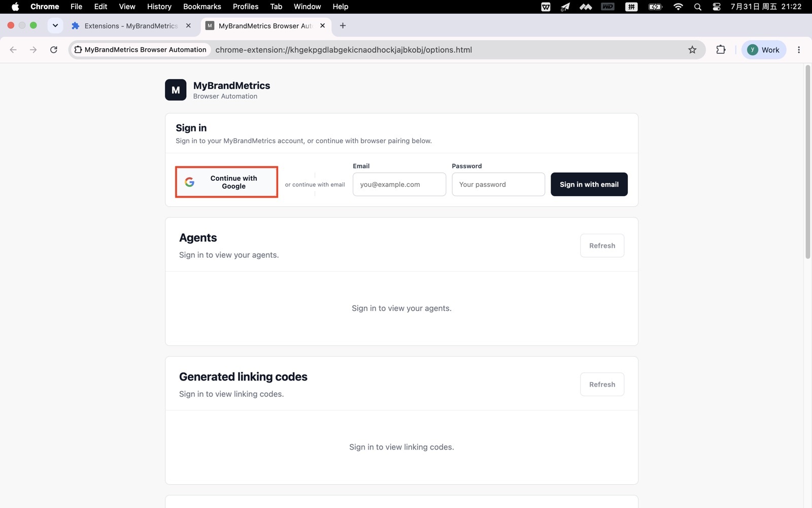Focus the Email input field
The width and height of the screenshot is (812, 508).
(399, 184)
